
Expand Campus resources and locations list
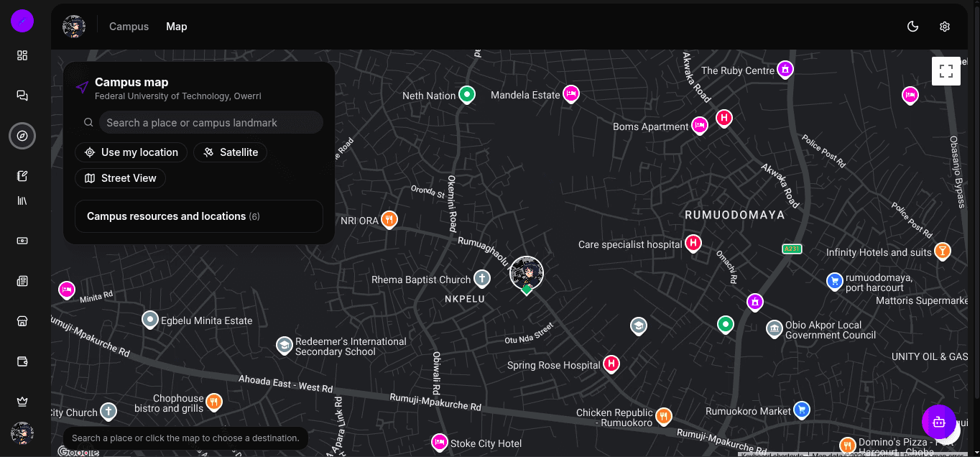pyautogui.click(x=199, y=216)
